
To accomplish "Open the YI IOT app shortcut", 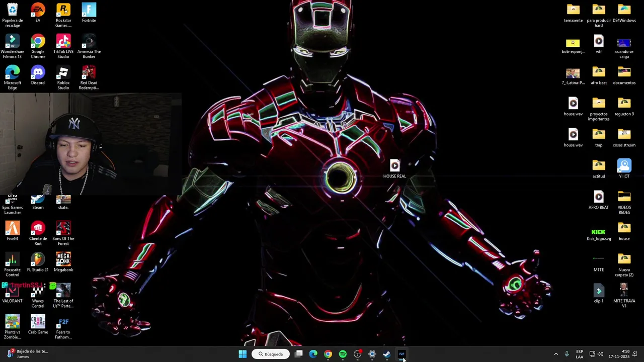I will point(624,169).
